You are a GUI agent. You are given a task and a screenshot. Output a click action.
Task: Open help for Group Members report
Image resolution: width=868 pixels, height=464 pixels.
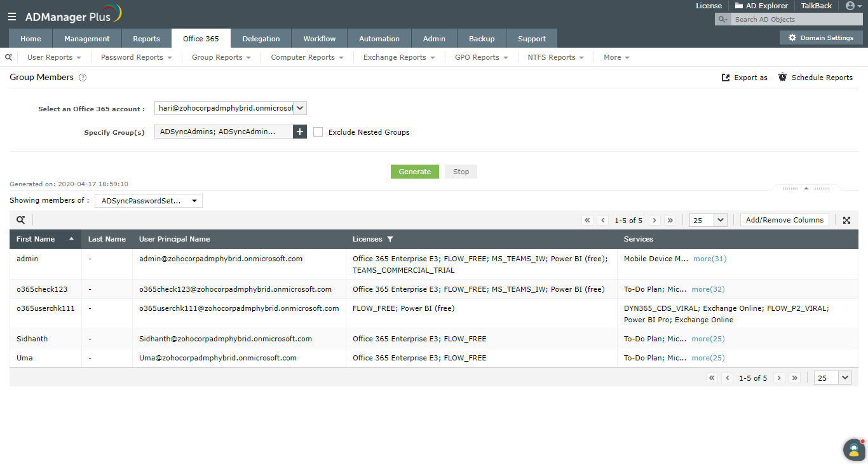[82, 78]
